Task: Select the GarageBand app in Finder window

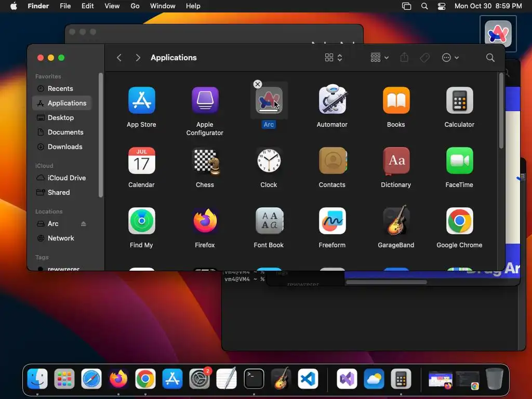Action: tap(396, 220)
